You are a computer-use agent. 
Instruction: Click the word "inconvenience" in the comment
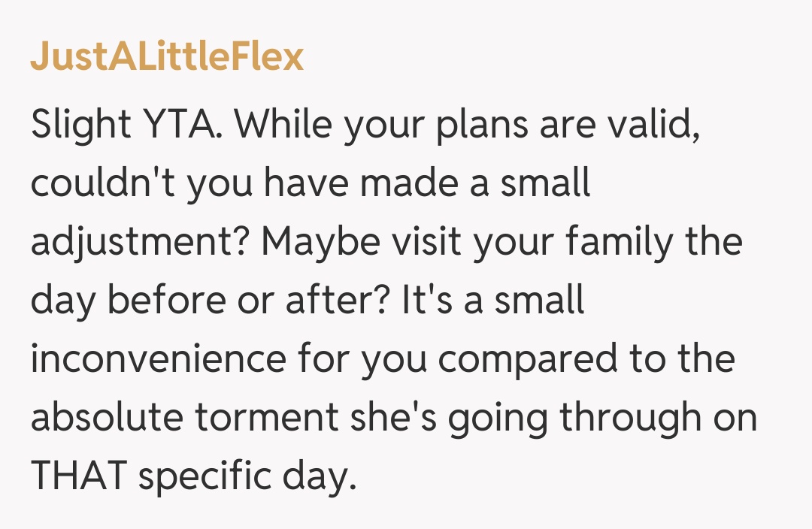(x=158, y=359)
